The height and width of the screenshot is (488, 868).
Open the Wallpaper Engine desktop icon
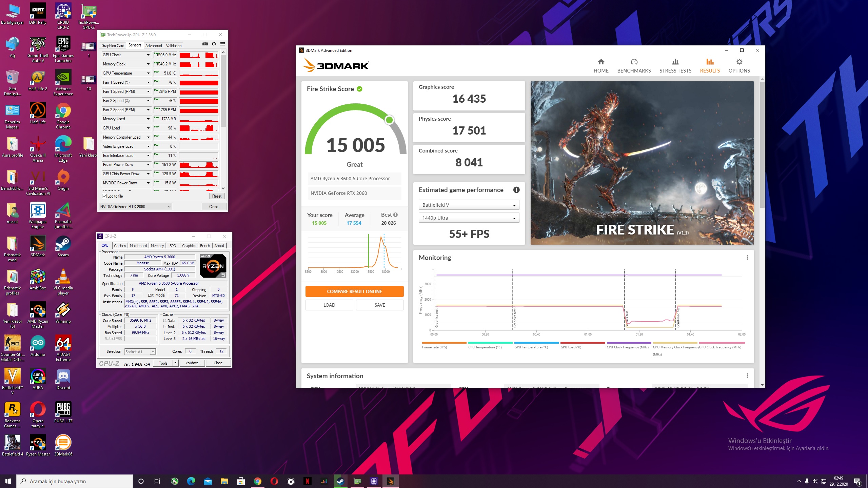[x=38, y=215]
